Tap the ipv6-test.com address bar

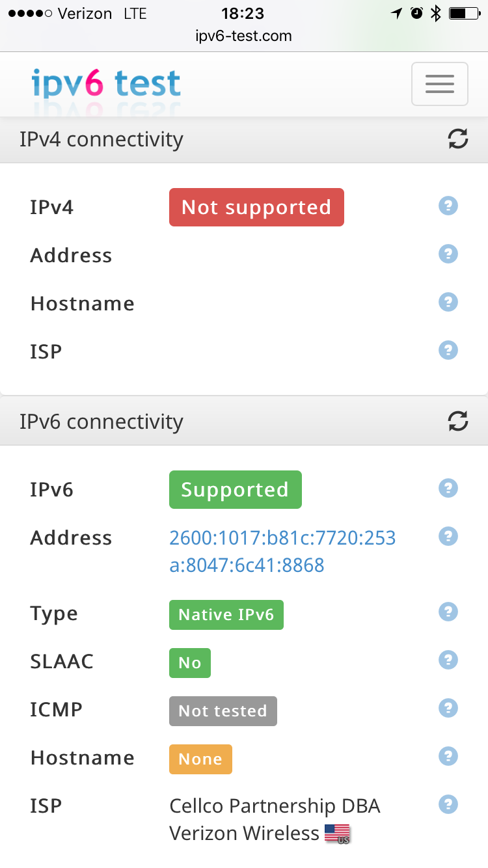[244, 36]
